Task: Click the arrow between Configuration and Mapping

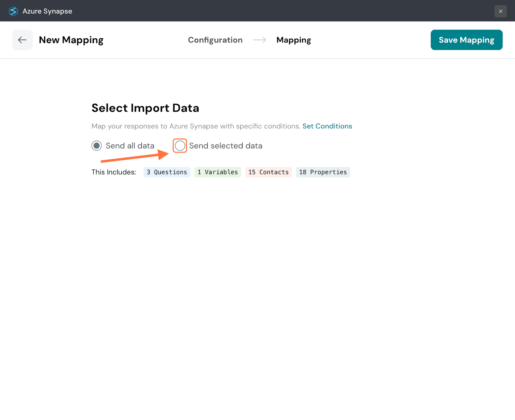Action: (259, 40)
